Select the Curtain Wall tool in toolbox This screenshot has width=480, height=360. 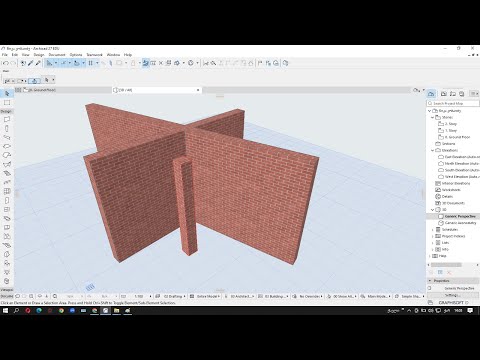(7, 191)
